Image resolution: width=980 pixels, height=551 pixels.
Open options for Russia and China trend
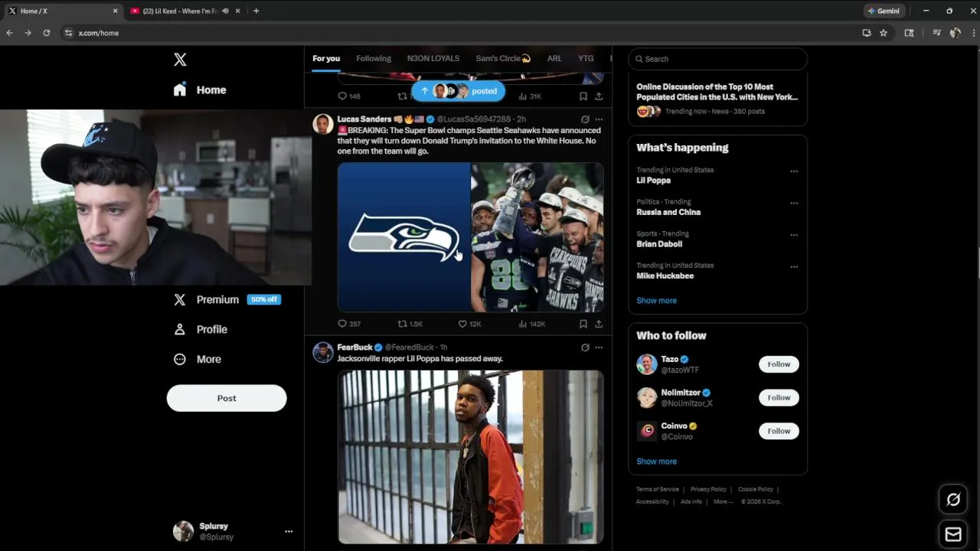pyautogui.click(x=794, y=204)
